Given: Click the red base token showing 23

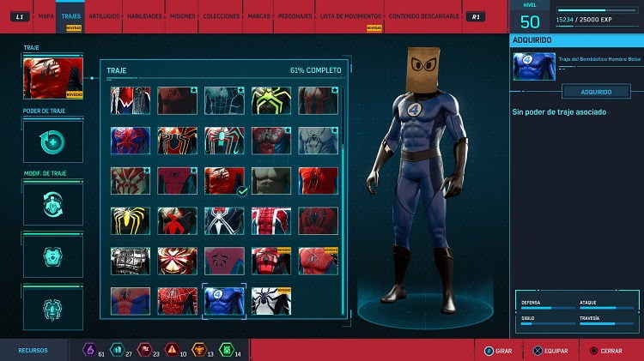Looking at the screenshot, I should pyautogui.click(x=144, y=350).
